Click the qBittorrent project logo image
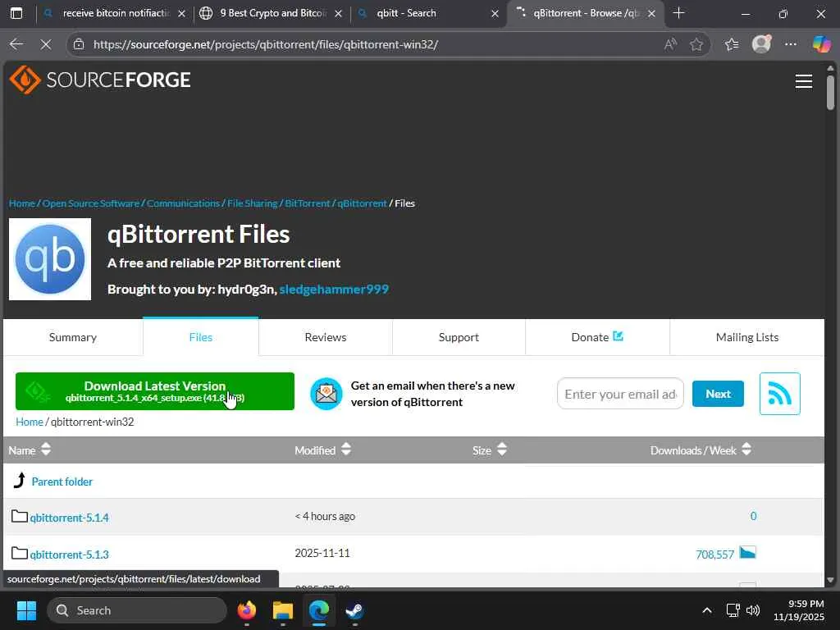Screen dimensions: 840x630 (x=50, y=258)
